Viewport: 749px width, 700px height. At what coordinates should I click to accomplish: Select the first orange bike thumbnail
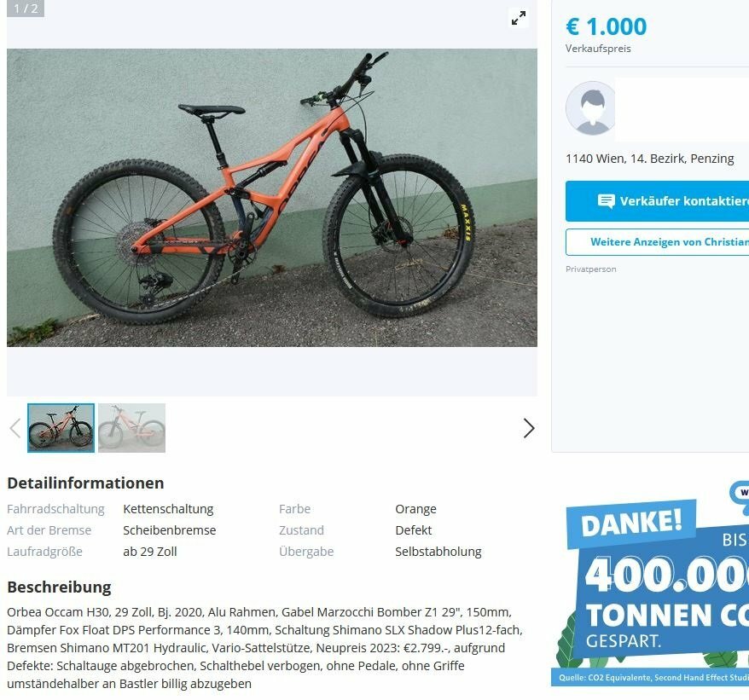pyautogui.click(x=61, y=428)
